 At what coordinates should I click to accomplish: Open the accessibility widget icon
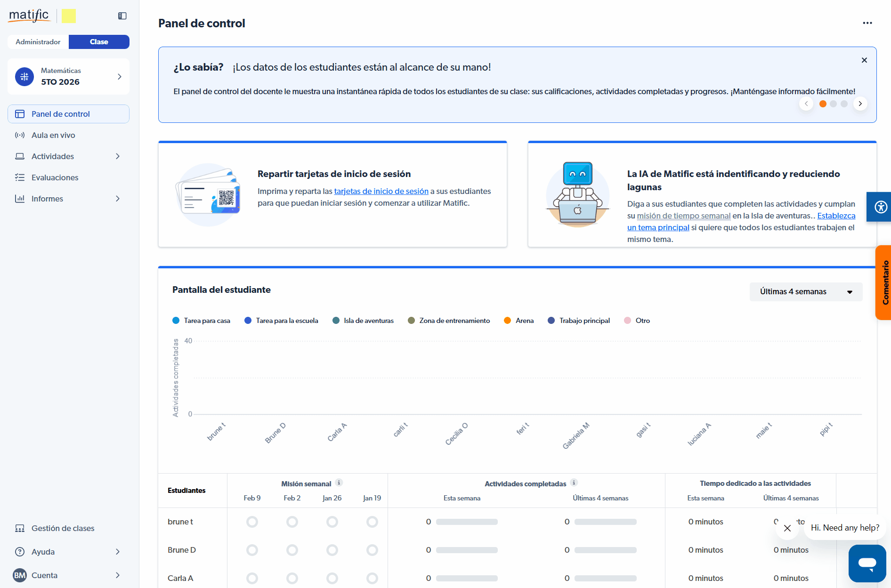click(880, 207)
